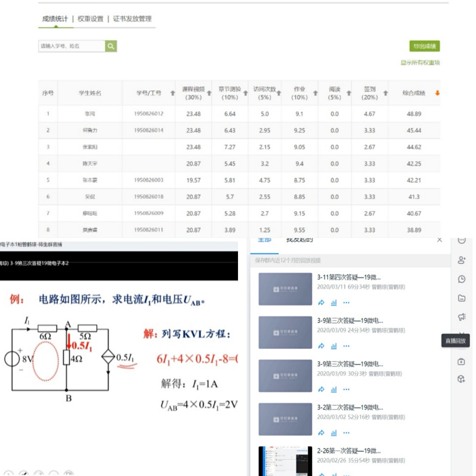Sort by 综合成绩 orange arrow
476x476 pixels.
tap(437, 93)
